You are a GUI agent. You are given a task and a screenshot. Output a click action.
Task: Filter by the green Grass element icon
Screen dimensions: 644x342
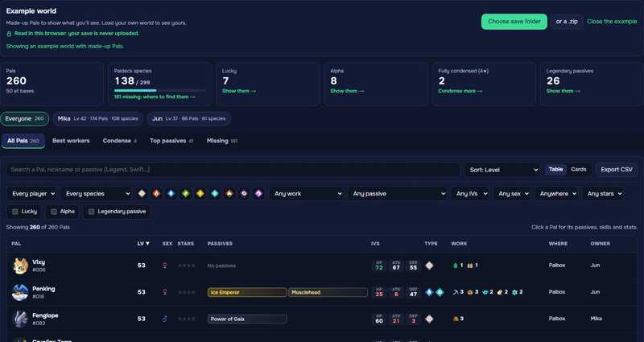pyautogui.click(x=186, y=193)
